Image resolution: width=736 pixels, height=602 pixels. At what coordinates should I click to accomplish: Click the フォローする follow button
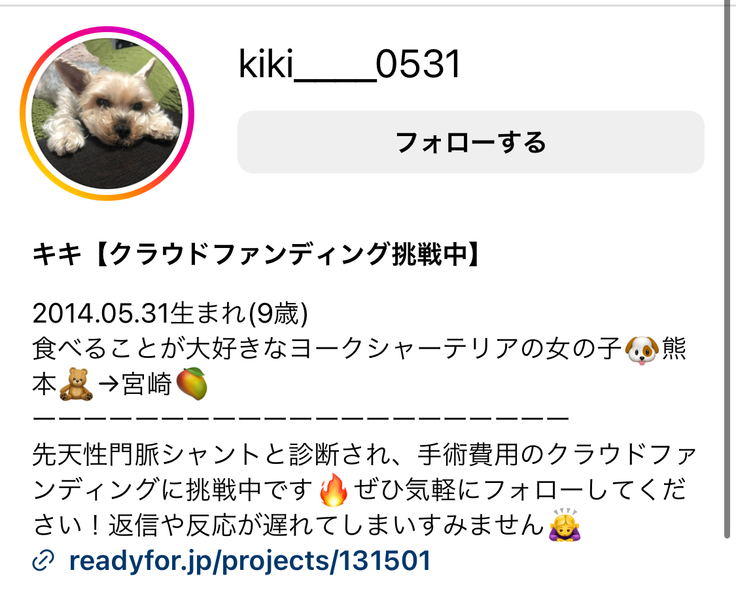[x=471, y=142]
